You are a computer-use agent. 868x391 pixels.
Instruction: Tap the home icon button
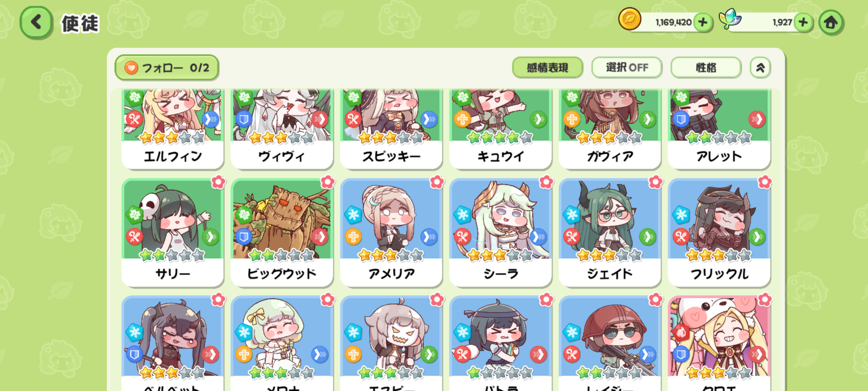(x=831, y=22)
